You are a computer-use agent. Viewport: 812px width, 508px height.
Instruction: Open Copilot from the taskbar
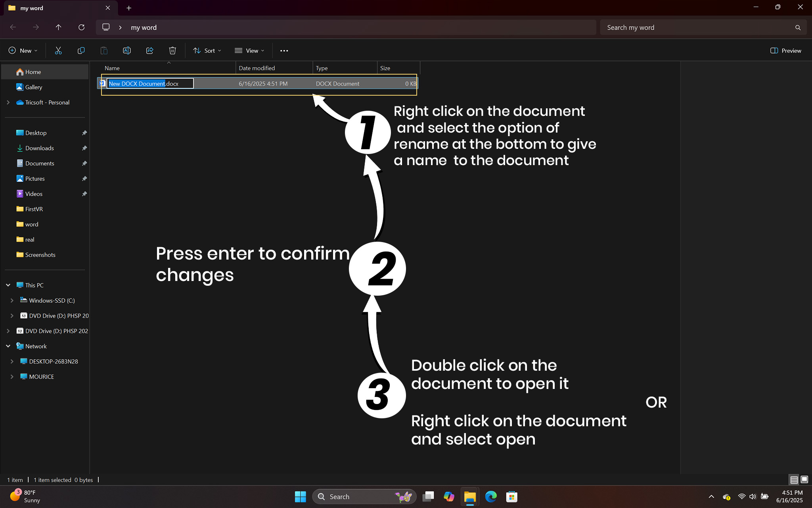click(x=449, y=496)
